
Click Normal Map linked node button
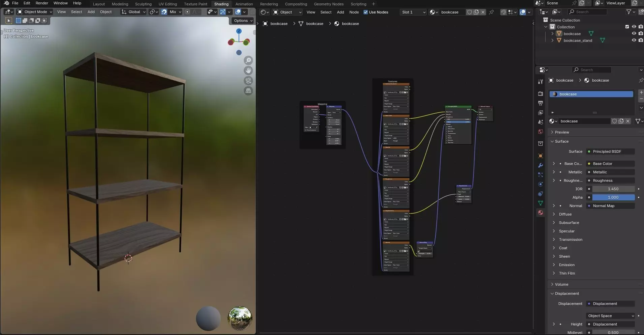pyautogui.click(x=611, y=206)
